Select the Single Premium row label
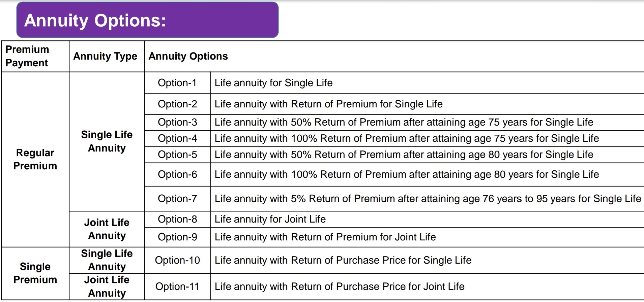The width and height of the screenshot is (644, 302). pyautogui.click(x=35, y=273)
